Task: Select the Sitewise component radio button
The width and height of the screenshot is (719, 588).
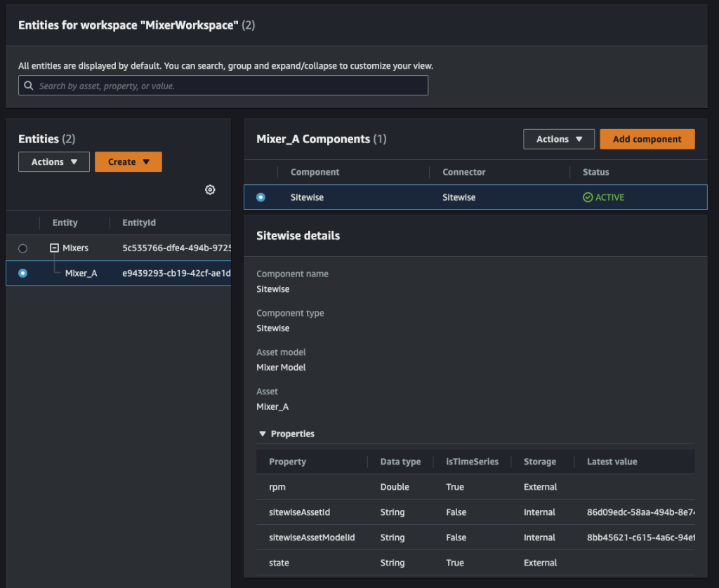Action: [261, 198]
